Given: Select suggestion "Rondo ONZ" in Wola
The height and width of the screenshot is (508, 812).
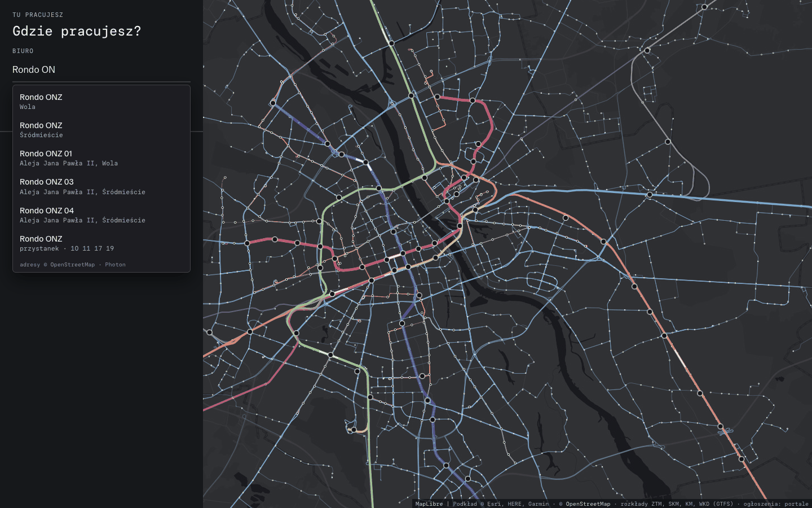Looking at the screenshot, I should click(x=101, y=102).
